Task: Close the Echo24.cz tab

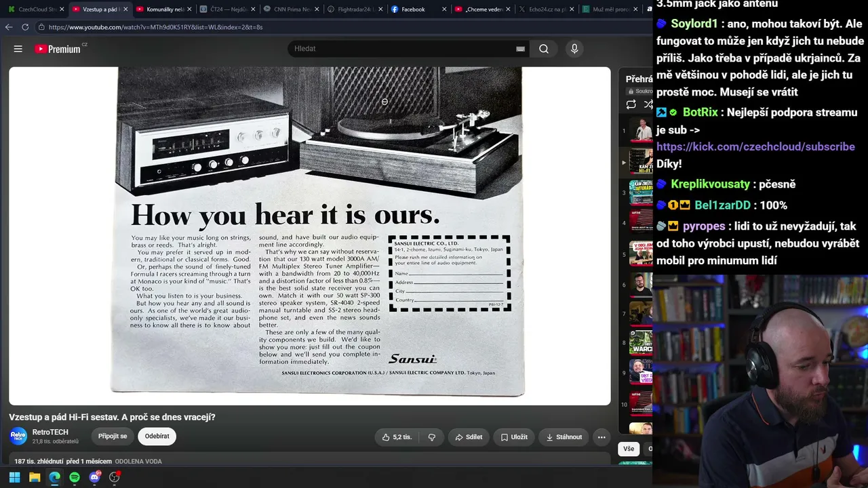Action: click(572, 9)
